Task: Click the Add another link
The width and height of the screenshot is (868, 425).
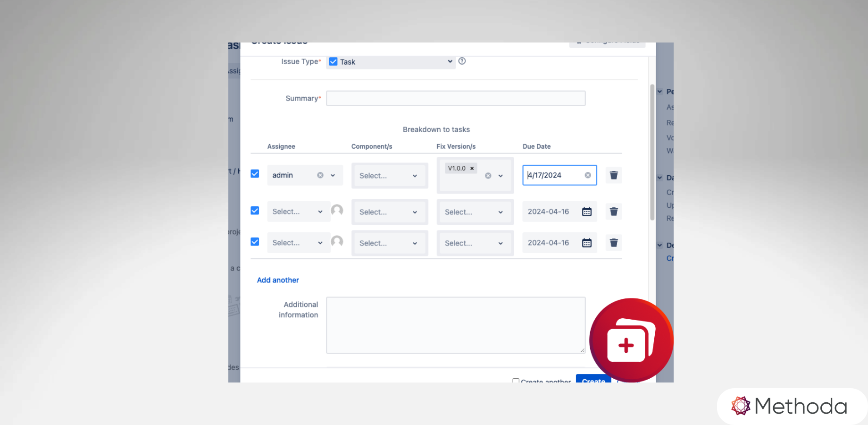Action: 278,280
